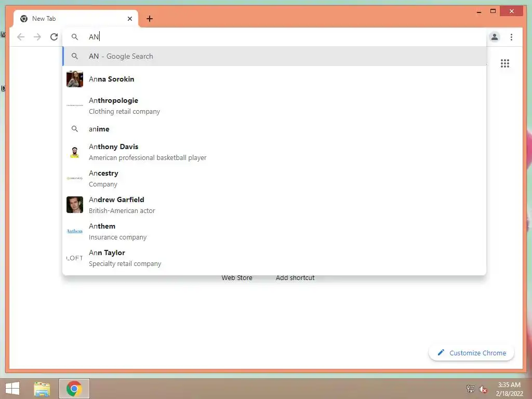Pick the Ann Taylor suggestion
The width and height of the screenshot is (532, 399).
click(x=274, y=258)
